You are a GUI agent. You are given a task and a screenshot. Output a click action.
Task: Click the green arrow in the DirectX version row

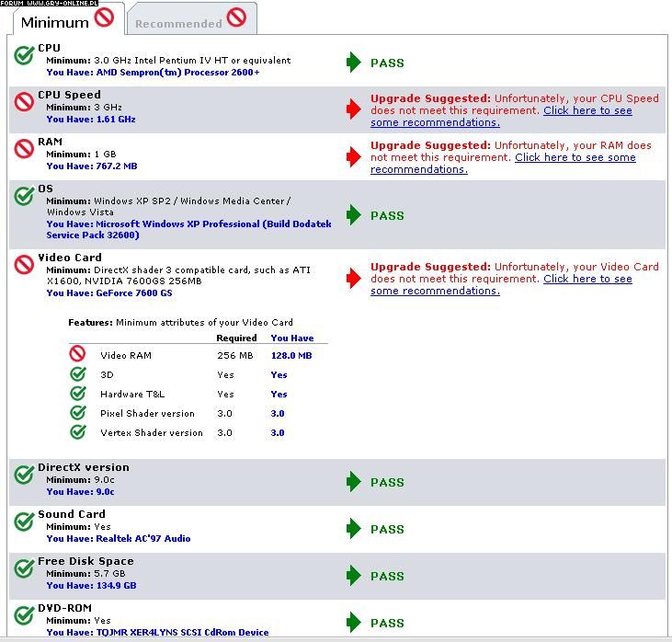pyautogui.click(x=354, y=482)
